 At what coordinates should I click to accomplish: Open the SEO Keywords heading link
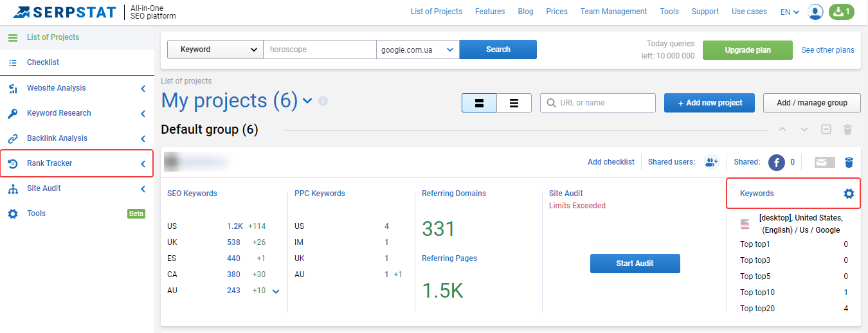[x=192, y=194]
